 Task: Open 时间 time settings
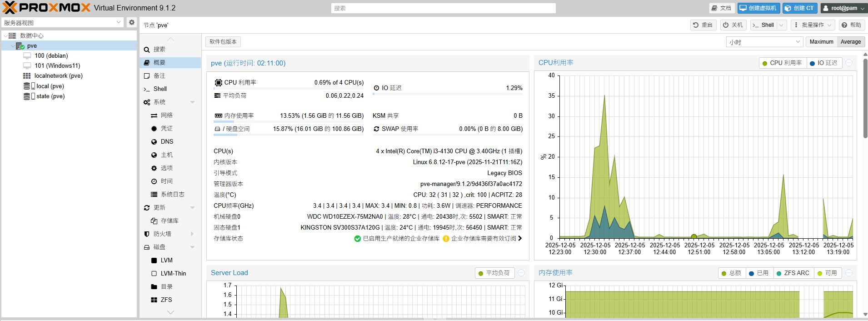coord(170,181)
